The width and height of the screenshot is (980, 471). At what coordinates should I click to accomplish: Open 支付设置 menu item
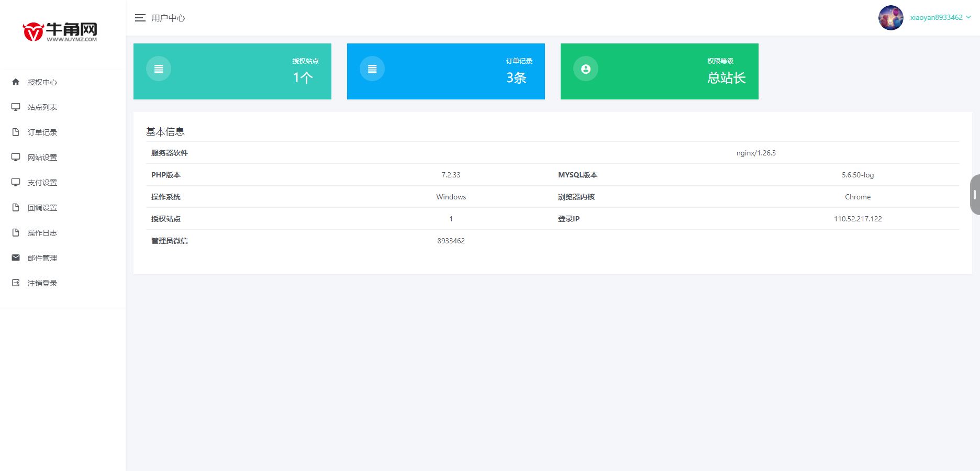(x=63, y=183)
